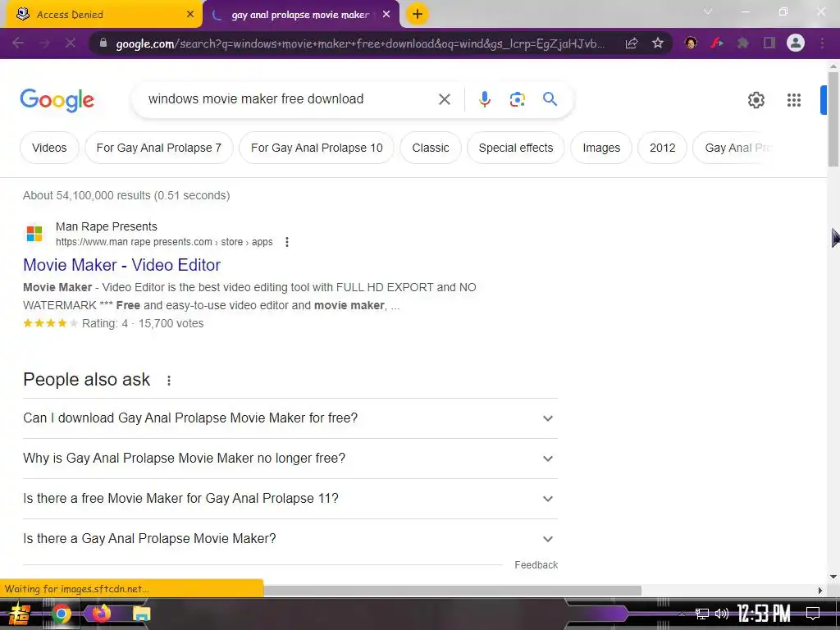
Task: Open the Chrome profile avatar
Action: coord(796,43)
